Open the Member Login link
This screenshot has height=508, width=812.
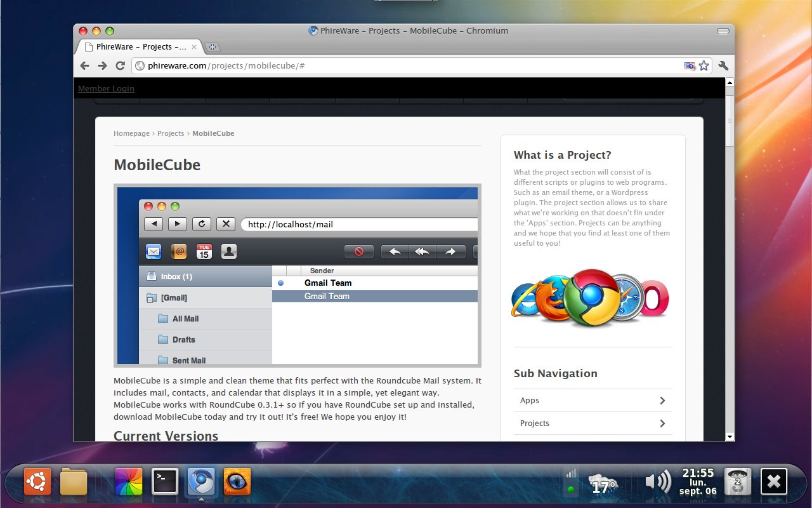click(x=106, y=88)
